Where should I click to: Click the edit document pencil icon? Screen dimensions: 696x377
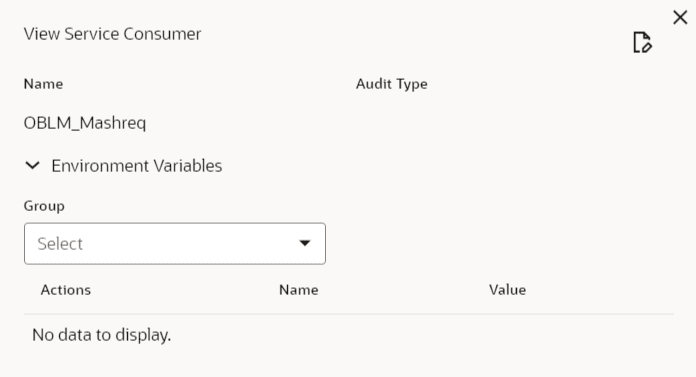(x=642, y=42)
